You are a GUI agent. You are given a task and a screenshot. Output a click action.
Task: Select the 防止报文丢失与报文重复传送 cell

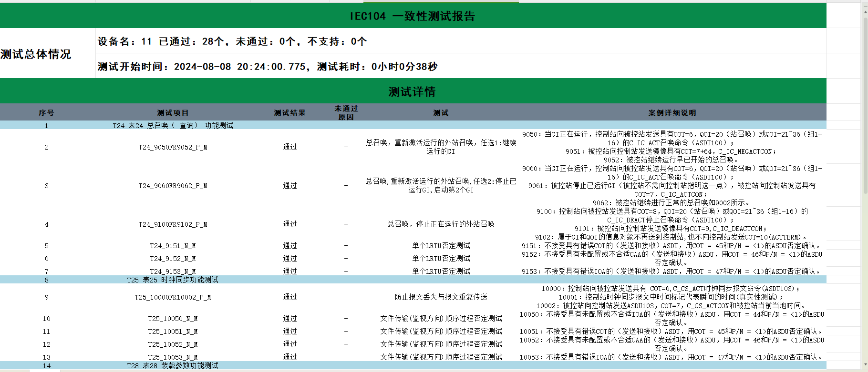tap(441, 297)
